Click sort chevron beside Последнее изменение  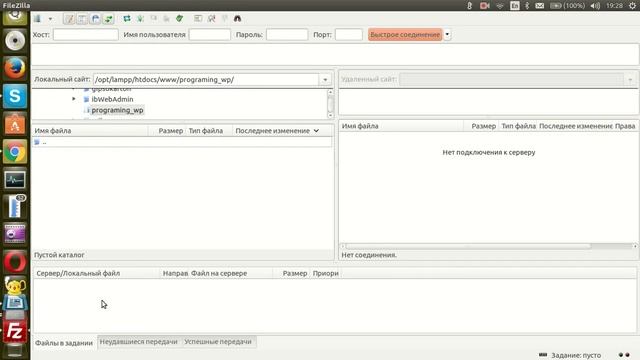coord(316,131)
